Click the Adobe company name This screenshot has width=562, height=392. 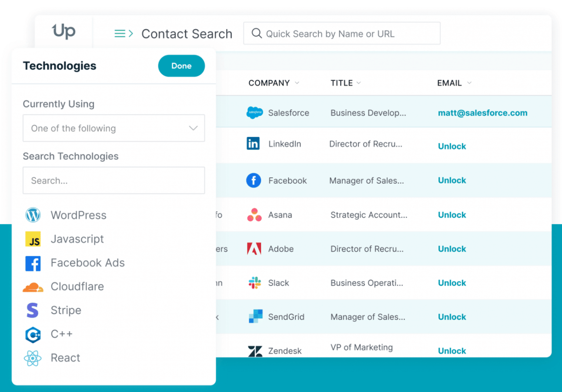tap(281, 249)
